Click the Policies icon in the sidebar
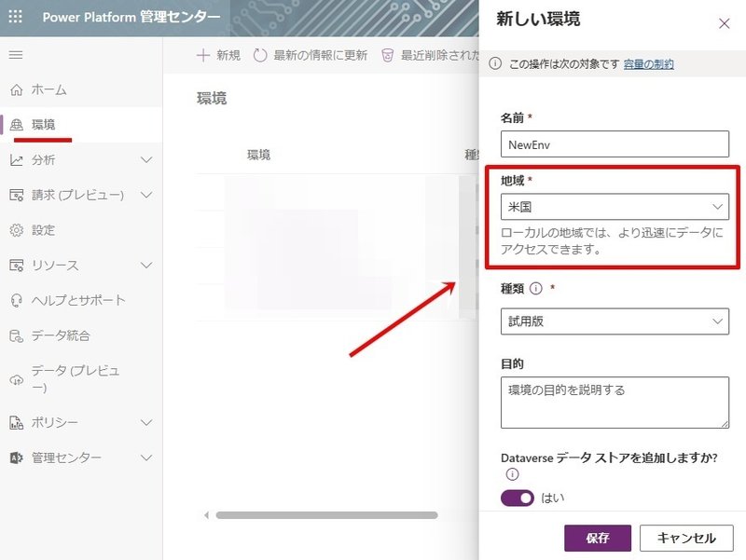This screenshot has width=746, height=560. pyautogui.click(x=16, y=422)
